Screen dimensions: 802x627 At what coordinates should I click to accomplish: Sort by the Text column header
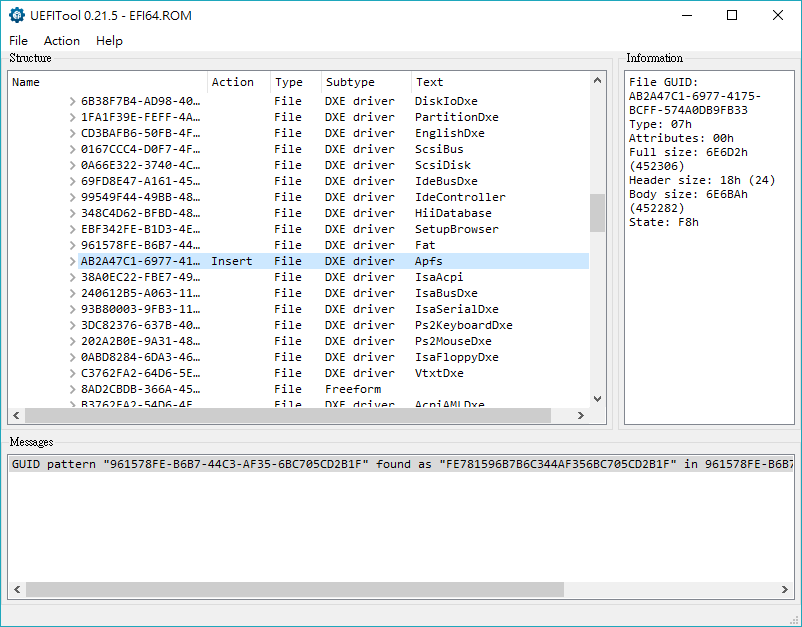pos(500,82)
